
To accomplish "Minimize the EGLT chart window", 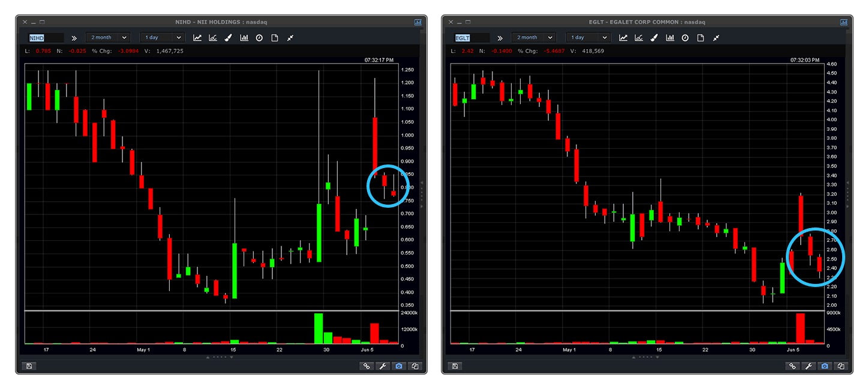I will click(458, 22).
